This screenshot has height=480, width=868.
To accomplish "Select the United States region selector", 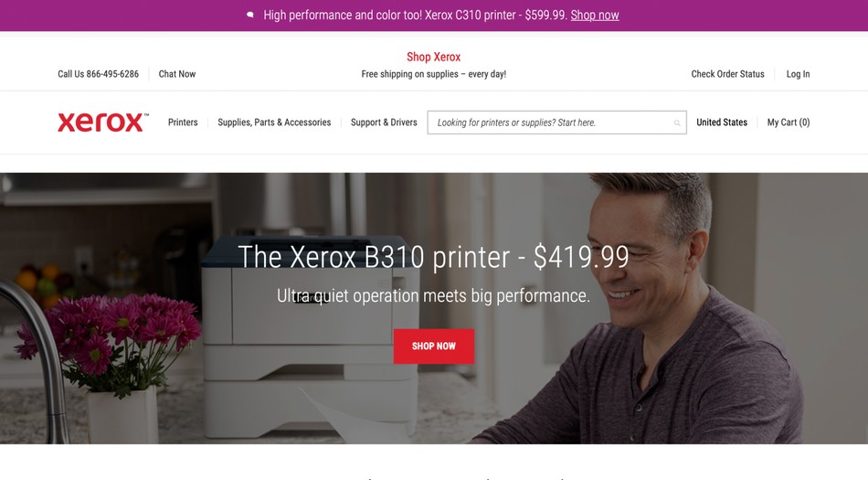I will pyautogui.click(x=722, y=123).
